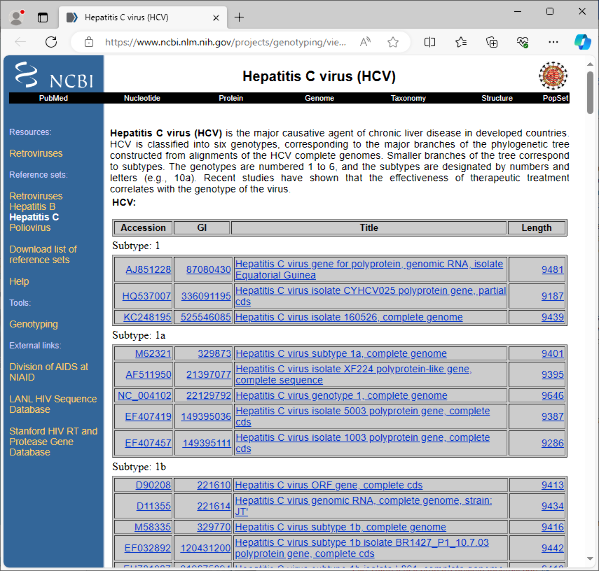Open accession AJ851228
Screen dimensions: 599x571
pos(148,270)
